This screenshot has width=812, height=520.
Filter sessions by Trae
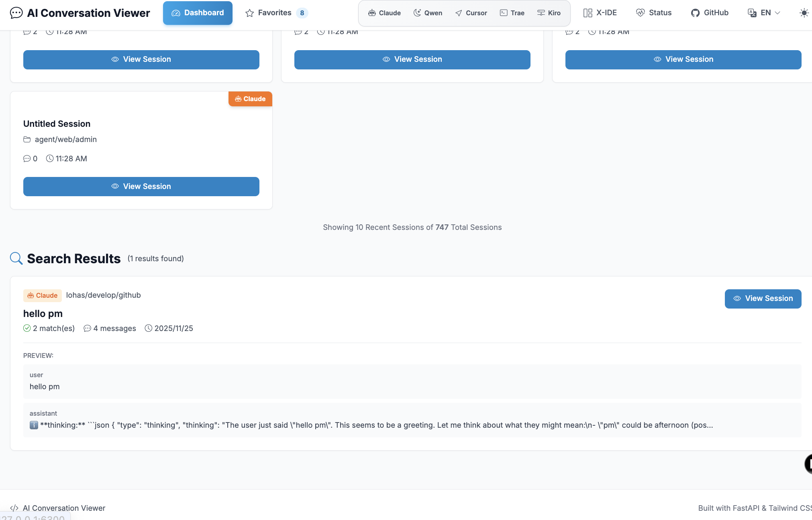coord(512,13)
